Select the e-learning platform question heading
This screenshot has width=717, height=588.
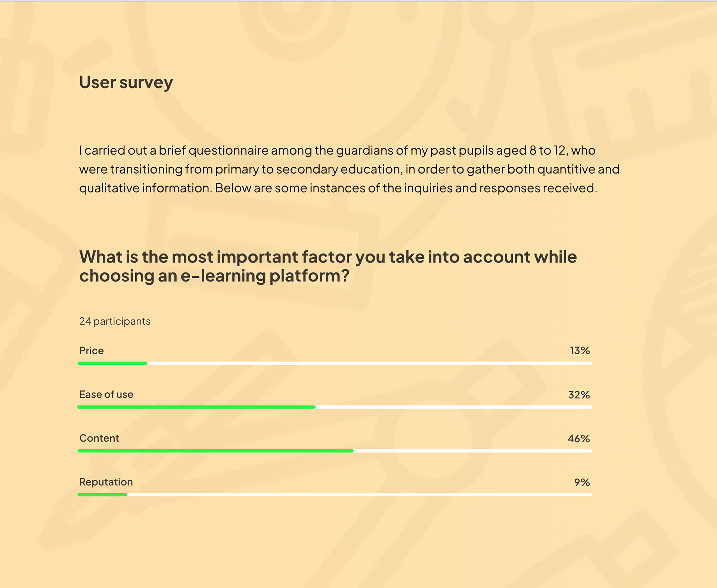coord(328,266)
